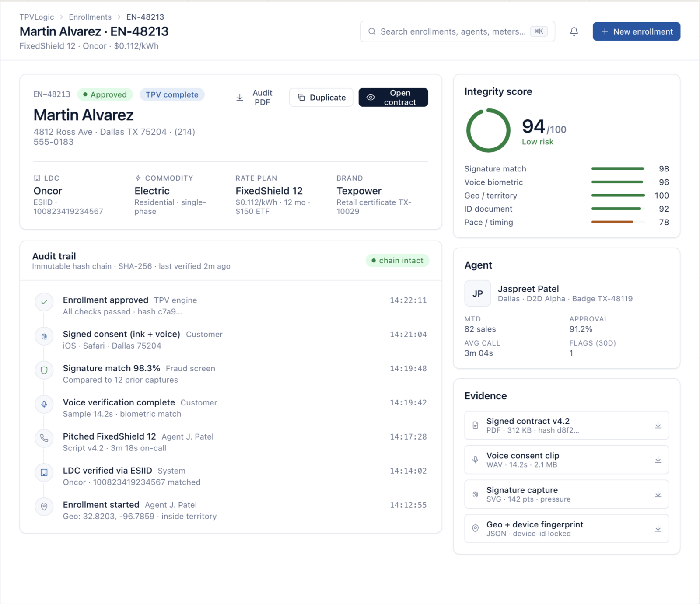Click the chain intact badge

(x=397, y=261)
